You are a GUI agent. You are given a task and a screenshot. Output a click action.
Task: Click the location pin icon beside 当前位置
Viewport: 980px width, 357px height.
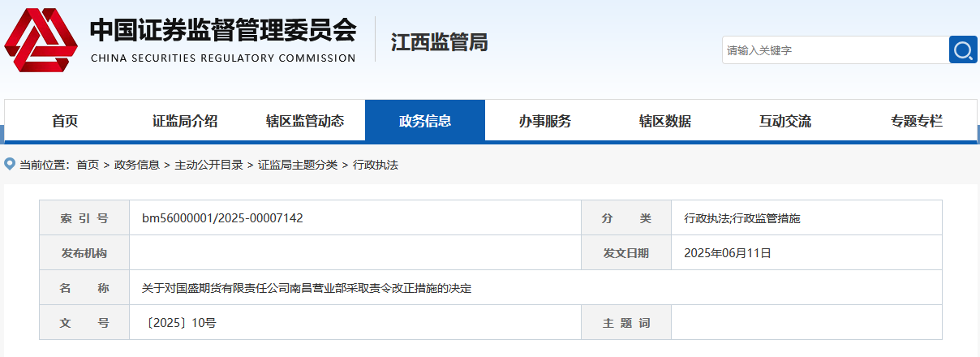pyautogui.click(x=10, y=164)
